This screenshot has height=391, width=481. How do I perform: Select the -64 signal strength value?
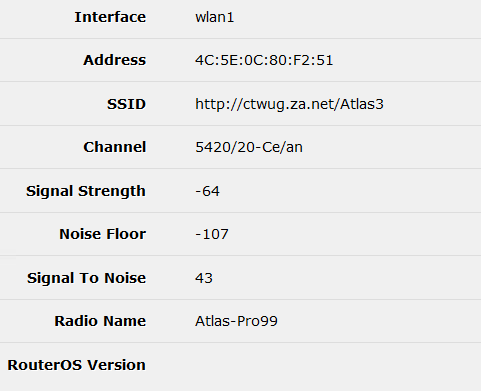click(x=207, y=191)
